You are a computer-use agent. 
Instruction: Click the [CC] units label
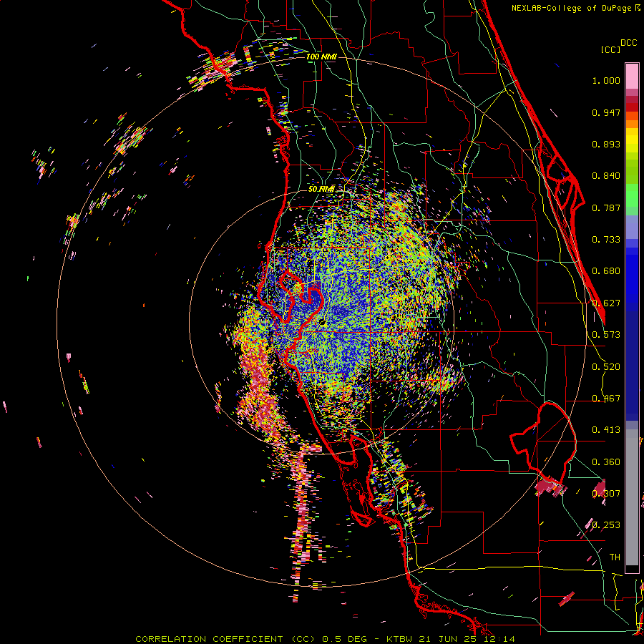[x=610, y=49]
